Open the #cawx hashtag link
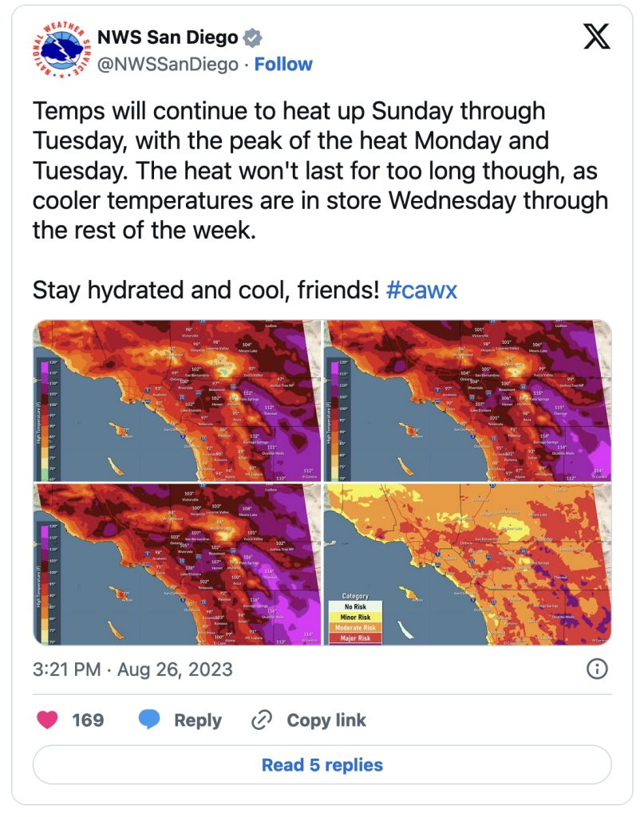Image resolution: width=644 pixels, height=817 pixels. [x=421, y=290]
